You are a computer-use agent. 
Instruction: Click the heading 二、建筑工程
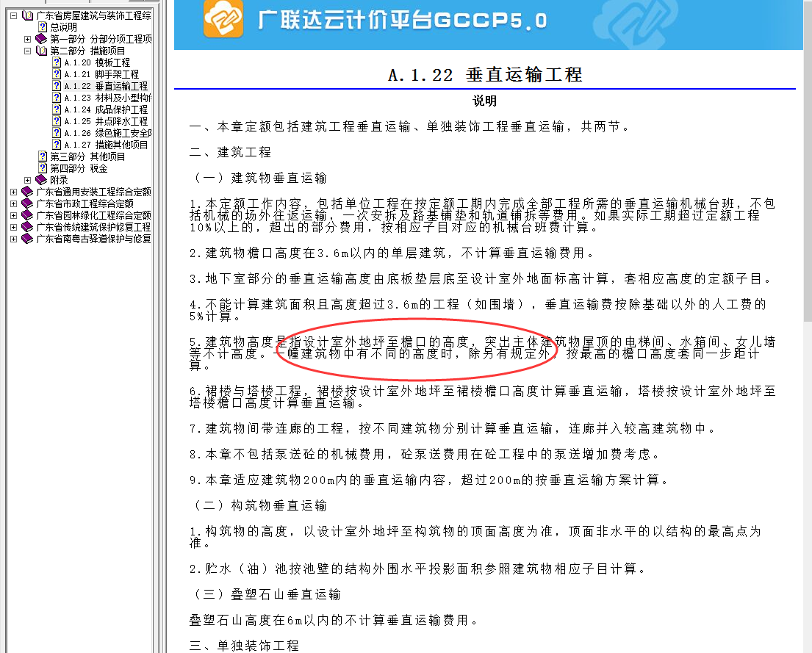(x=231, y=152)
